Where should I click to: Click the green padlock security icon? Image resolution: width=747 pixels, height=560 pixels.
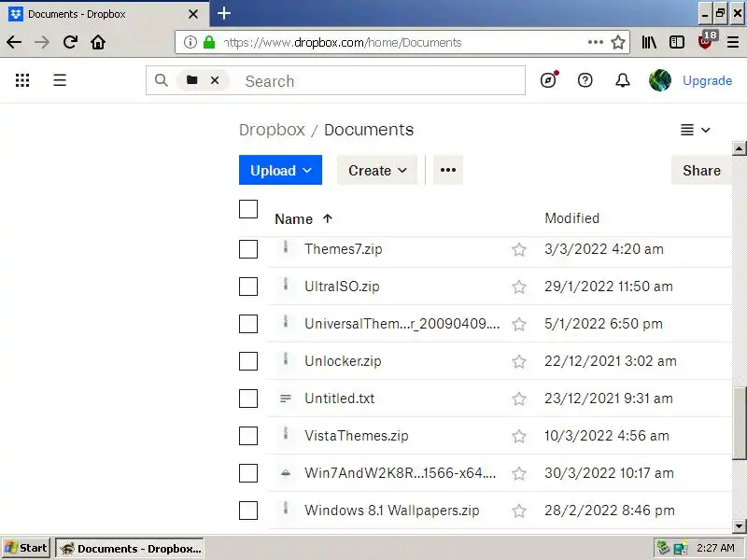(x=209, y=42)
